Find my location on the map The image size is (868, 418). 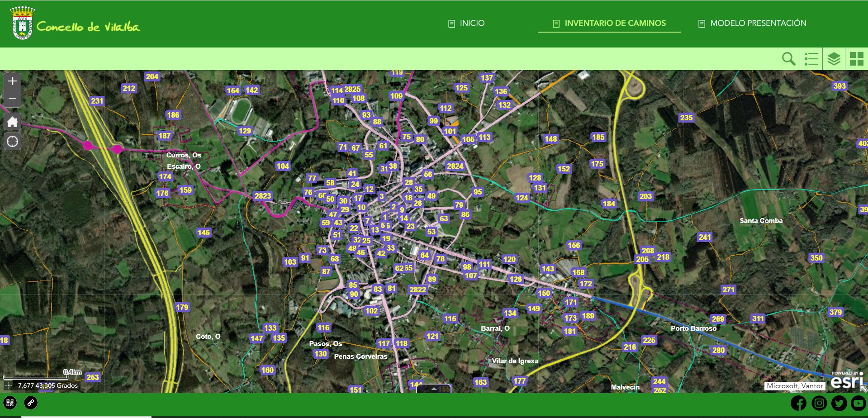point(12,142)
